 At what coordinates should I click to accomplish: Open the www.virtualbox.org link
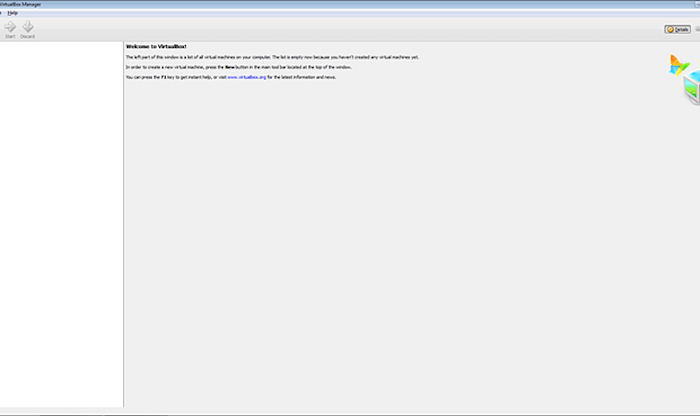(246, 77)
